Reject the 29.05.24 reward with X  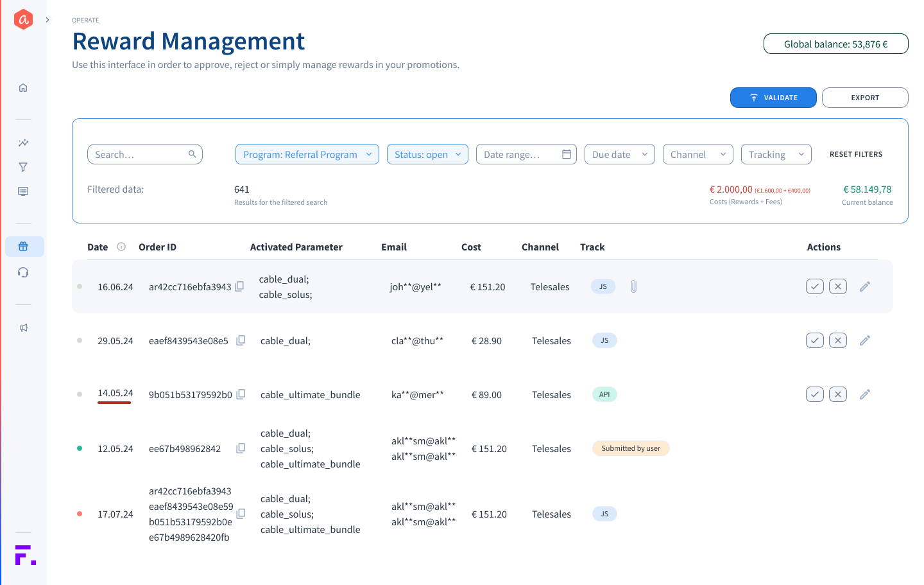pos(837,340)
